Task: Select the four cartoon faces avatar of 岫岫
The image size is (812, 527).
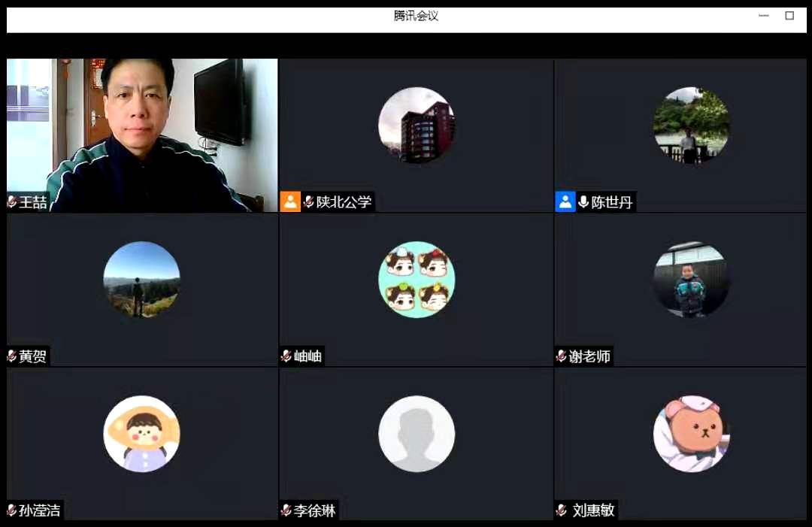Action: (417, 280)
